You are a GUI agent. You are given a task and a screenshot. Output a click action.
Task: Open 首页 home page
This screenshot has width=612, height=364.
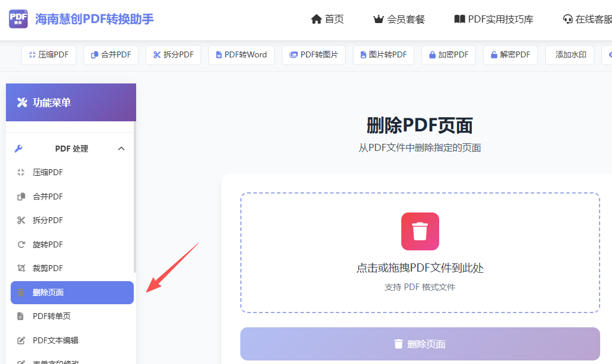[x=327, y=19]
